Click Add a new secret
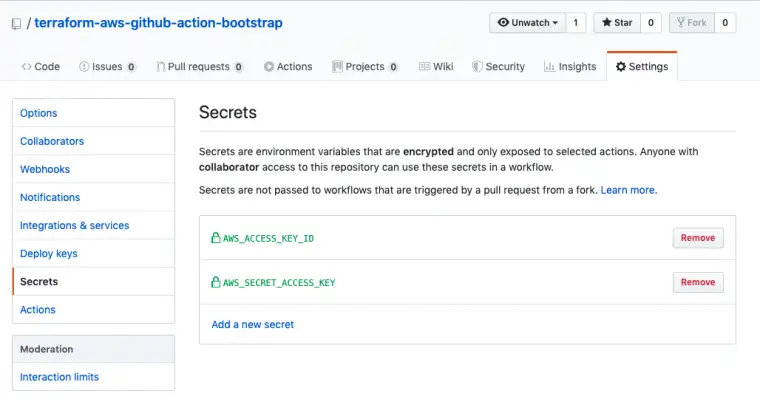Image resolution: width=760 pixels, height=405 pixels. click(x=253, y=324)
